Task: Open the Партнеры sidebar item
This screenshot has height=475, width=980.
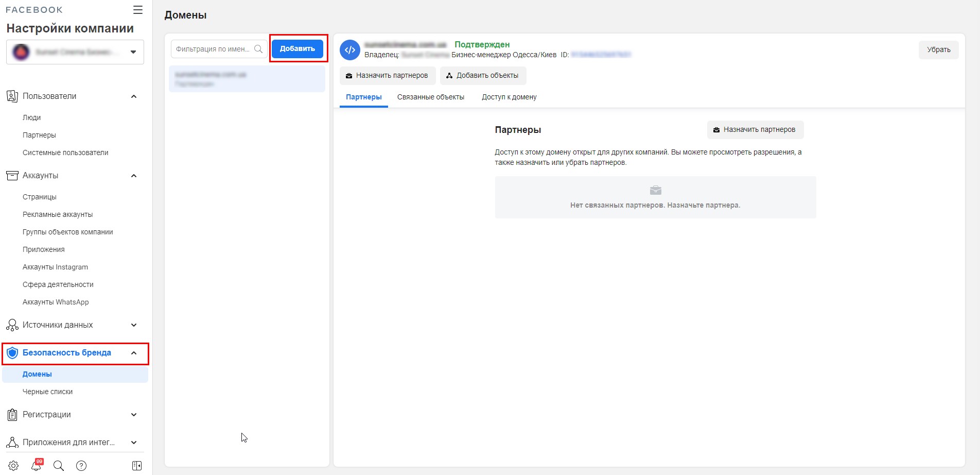Action: pyautogui.click(x=39, y=135)
